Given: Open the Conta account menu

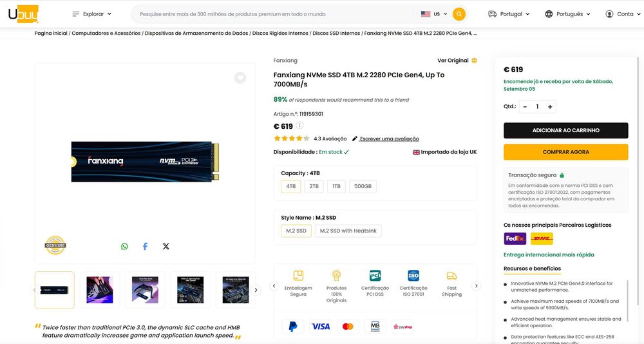Looking at the screenshot, I should [623, 14].
